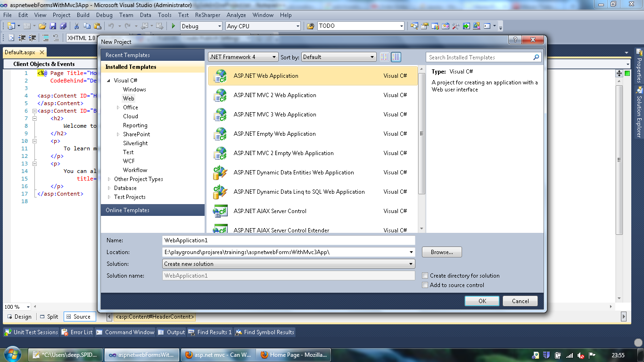Open the TODO find combo box
This screenshot has height=362, width=644.
(361, 26)
